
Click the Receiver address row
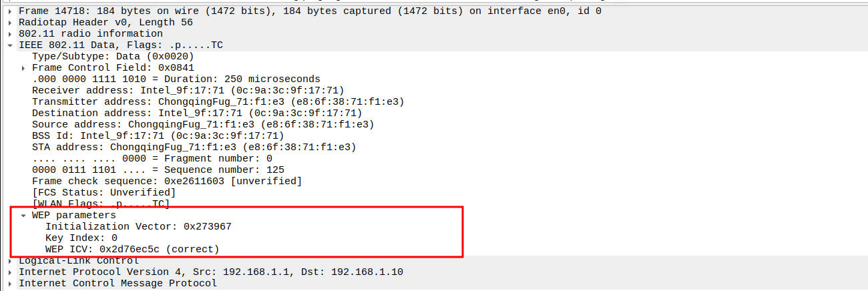coord(188,90)
